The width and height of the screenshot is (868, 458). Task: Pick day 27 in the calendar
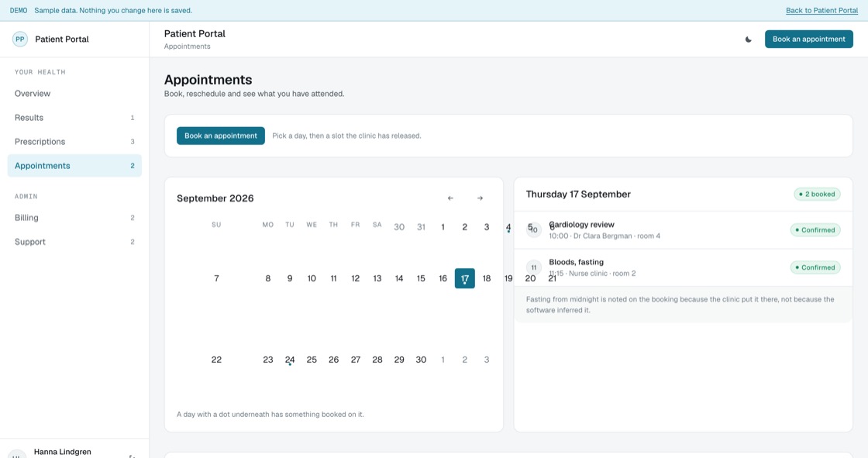(x=356, y=360)
